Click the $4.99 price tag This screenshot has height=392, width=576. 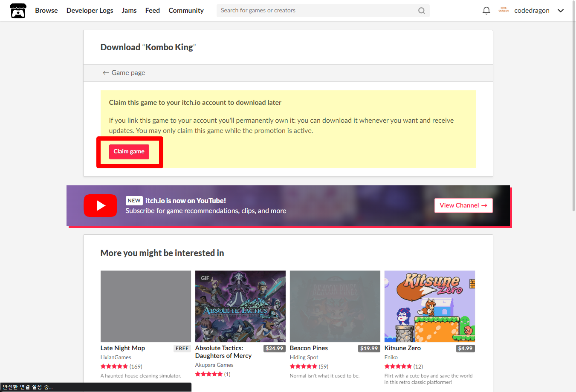[x=465, y=349]
